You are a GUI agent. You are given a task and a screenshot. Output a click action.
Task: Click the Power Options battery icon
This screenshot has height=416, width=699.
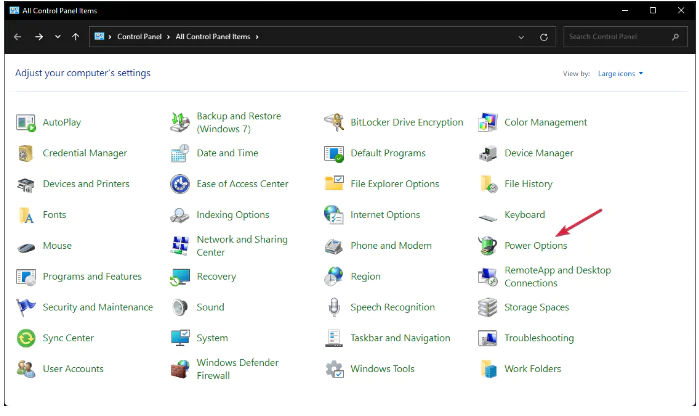pos(488,246)
